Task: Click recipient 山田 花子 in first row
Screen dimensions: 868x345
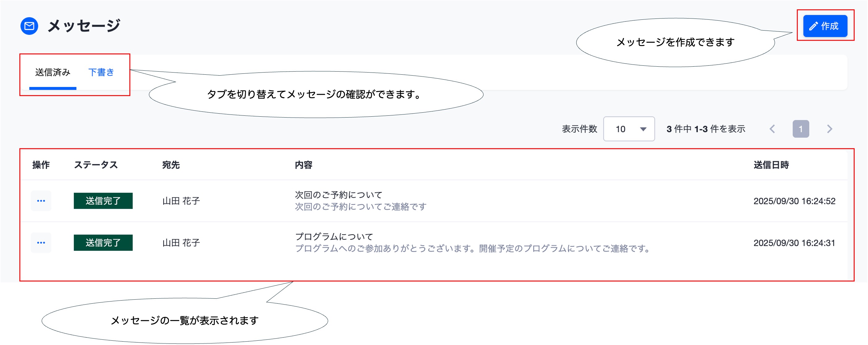Action: click(181, 201)
